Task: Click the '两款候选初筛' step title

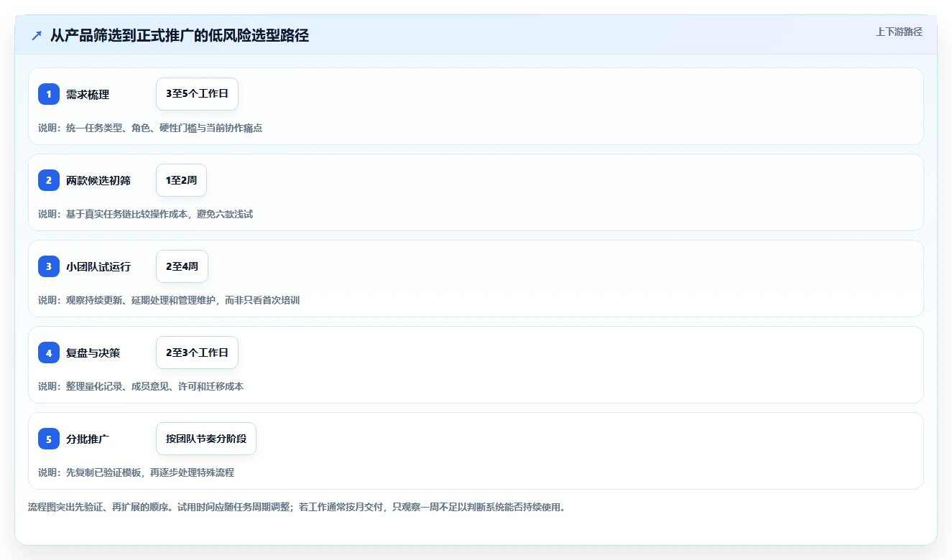Action: tap(98, 181)
